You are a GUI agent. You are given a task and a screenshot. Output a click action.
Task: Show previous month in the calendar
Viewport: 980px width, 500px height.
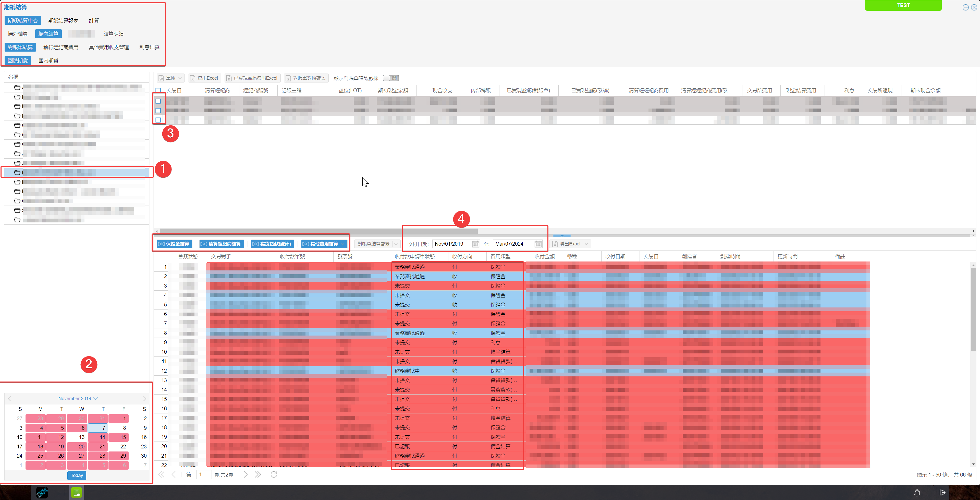pyautogui.click(x=9, y=398)
